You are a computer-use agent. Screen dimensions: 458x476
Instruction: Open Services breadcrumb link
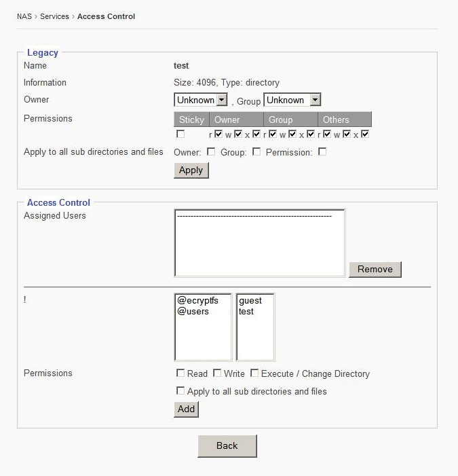(54, 16)
